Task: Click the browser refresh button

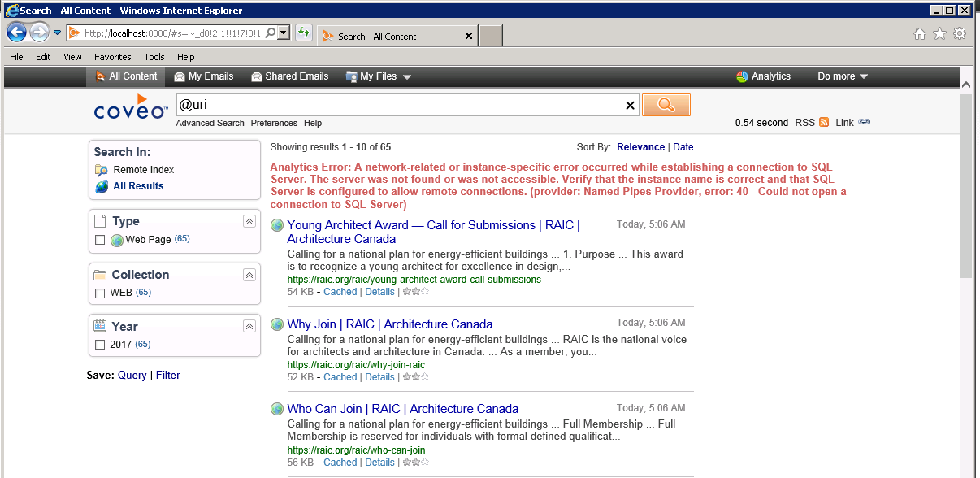Action: coord(304,33)
